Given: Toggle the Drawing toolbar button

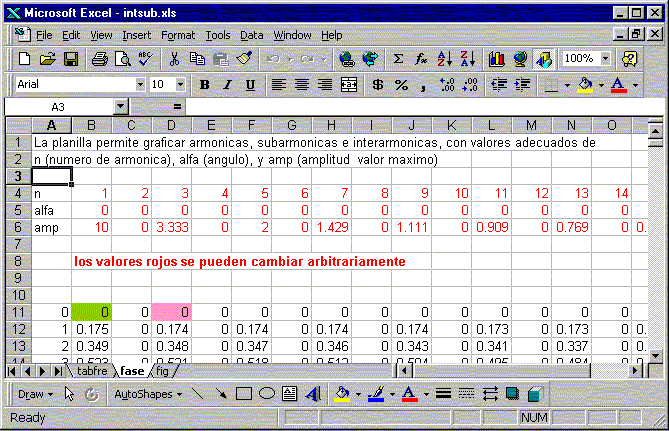Looking at the screenshot, I should tap(544, 59).
